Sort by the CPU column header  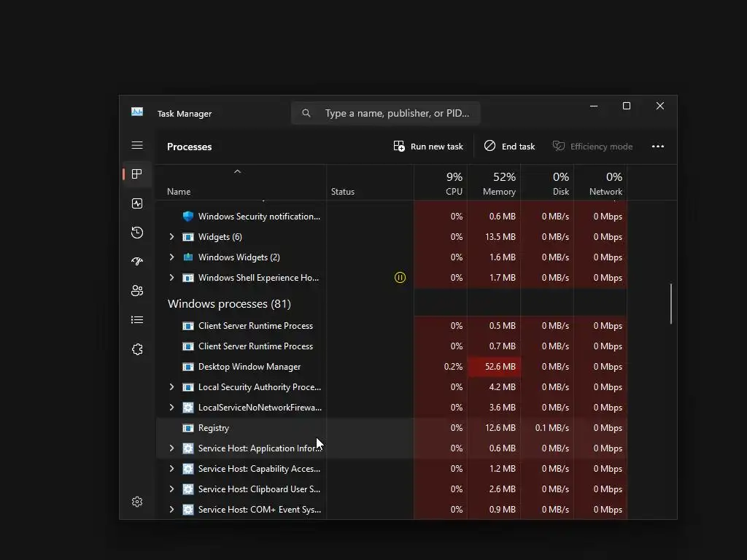[441, 183]
